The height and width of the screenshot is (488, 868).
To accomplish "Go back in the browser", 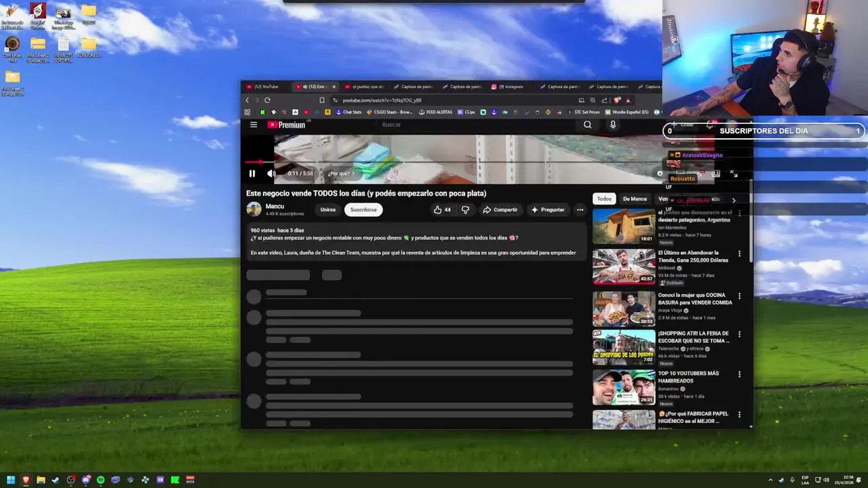I will click(247, 100).
